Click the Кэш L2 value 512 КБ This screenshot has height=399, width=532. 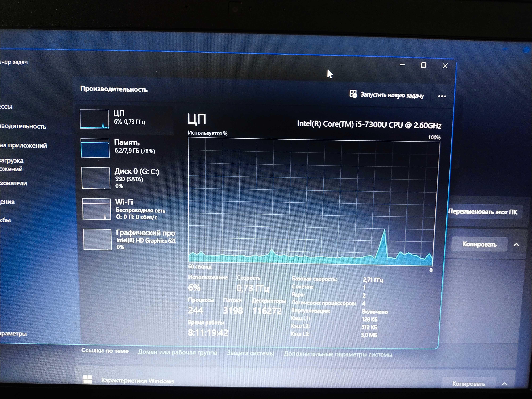click(369, 327)
